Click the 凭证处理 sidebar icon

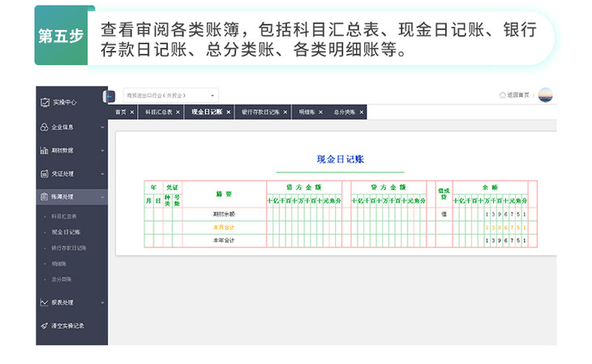tap(45, 173)
